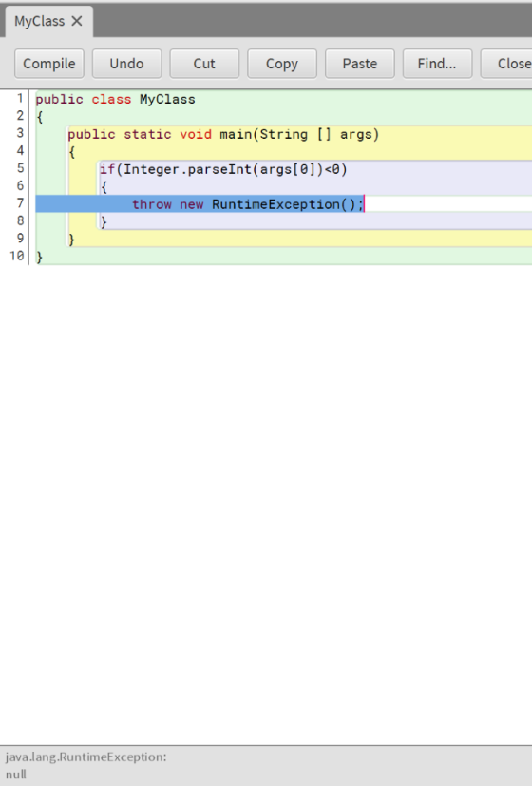Click the closing brace on line 9
Screen dimensions: 532x786
tap(71, 240)
